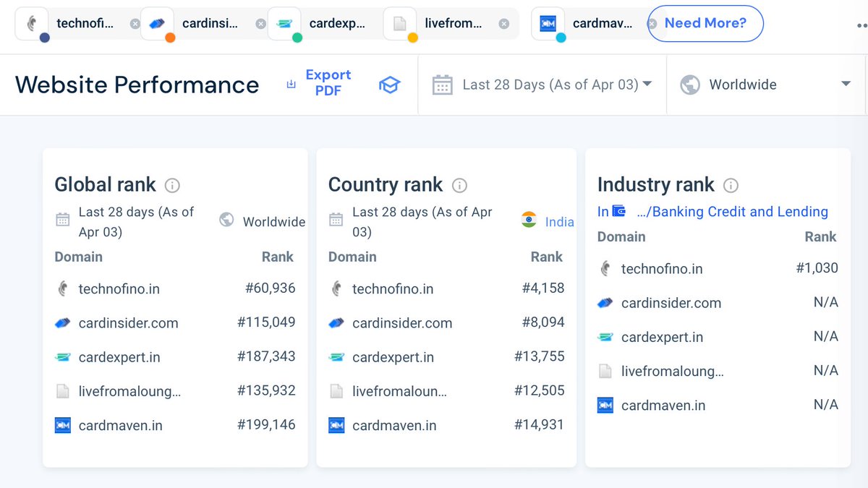Image resolution: width=868 pixels, height=488 pixels.
Task: Click industry rank value #1,030
Action: (x=817, y=268)
